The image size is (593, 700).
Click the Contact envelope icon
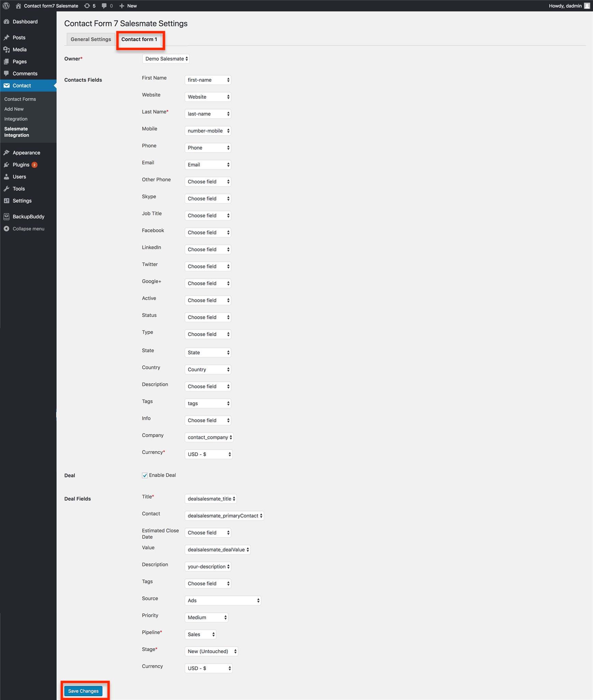tap(6, 85)
